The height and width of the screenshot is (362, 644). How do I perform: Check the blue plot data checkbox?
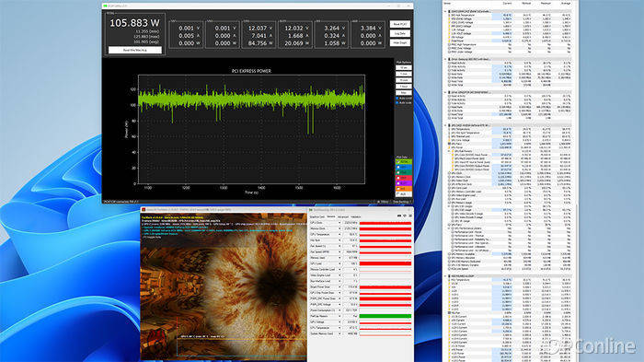coord(398,167)
